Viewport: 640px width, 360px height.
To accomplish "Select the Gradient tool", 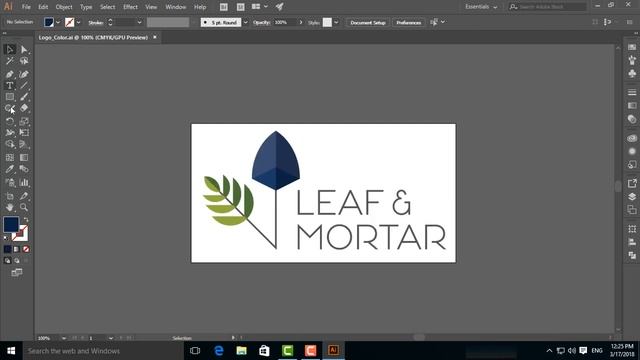I will point(24,158).
